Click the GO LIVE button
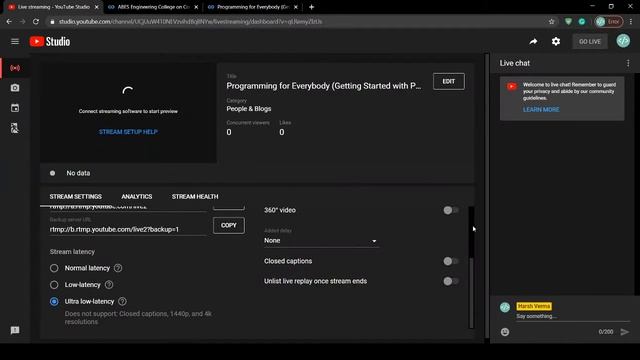The width and height of the screenshot is (640, 360). coord(590,41)
